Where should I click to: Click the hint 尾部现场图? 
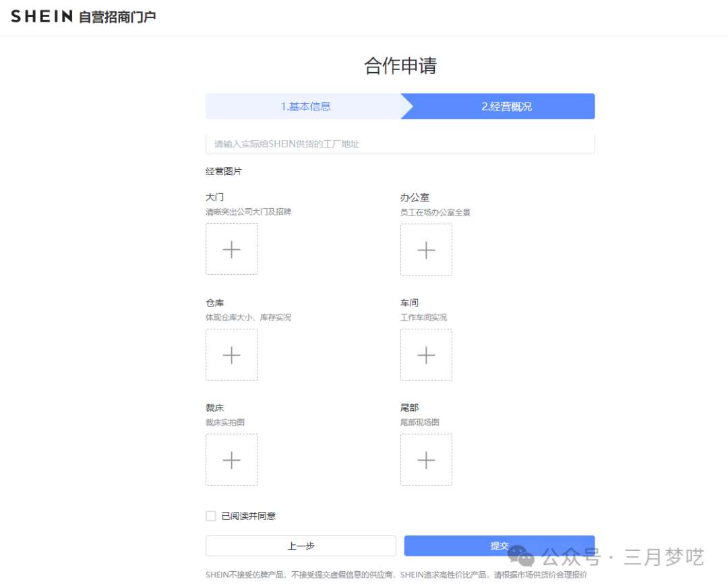click(x=420, y=422)
